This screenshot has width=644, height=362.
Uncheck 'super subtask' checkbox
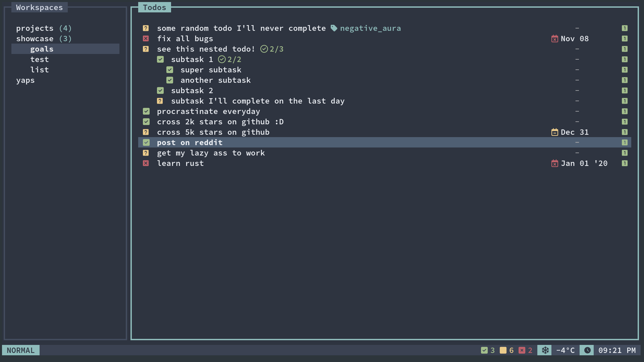(170, 70)
